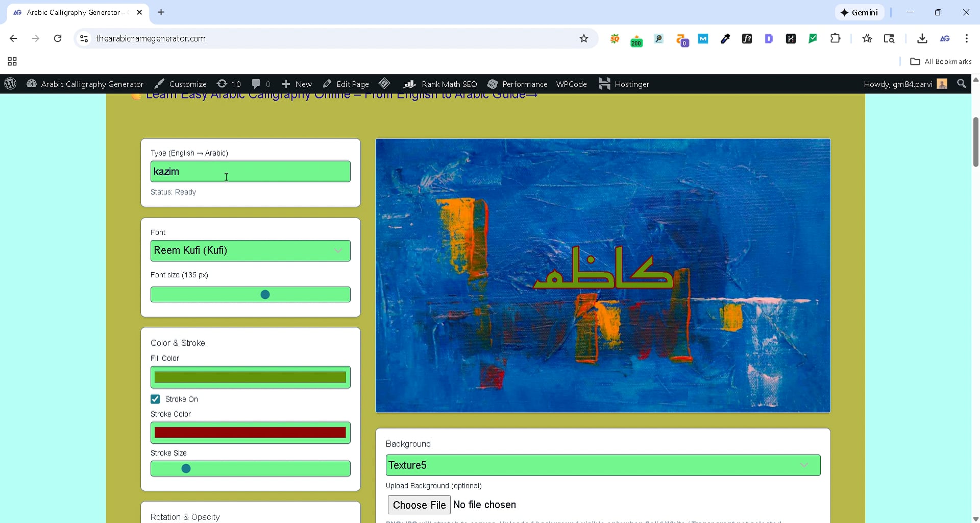Toggle the Stroke On checkbox

click(155, 399)
